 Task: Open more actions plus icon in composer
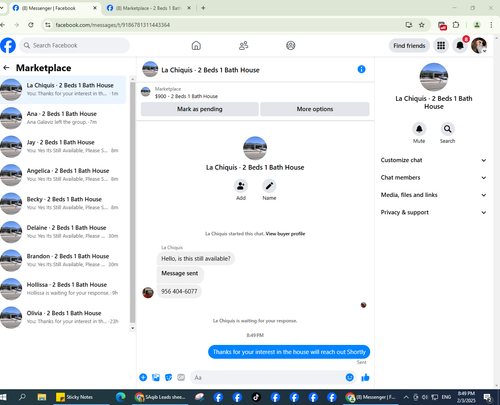click(143, 377)
